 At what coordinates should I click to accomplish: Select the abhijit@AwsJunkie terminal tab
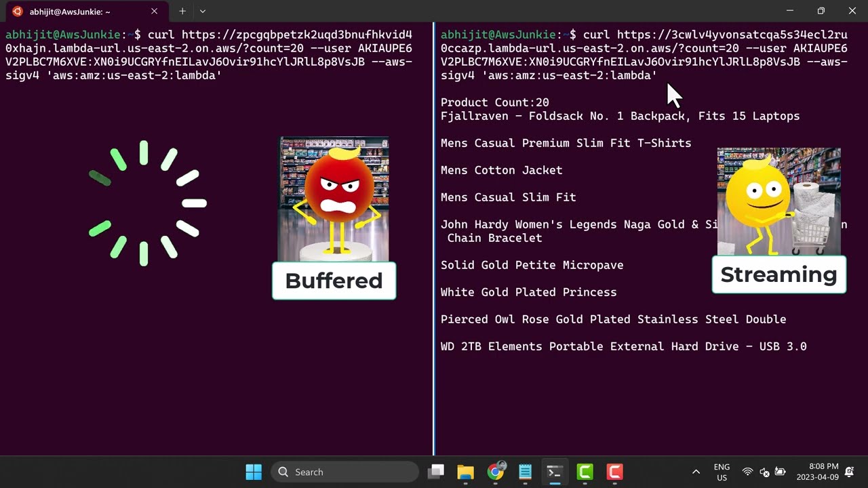coord(85,12)
